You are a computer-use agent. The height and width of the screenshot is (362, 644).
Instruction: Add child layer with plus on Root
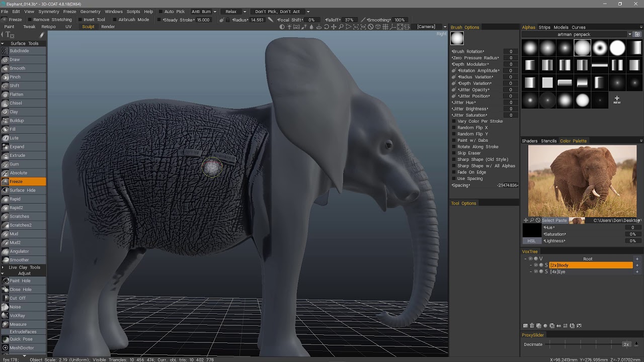click(x=637, y=259)
